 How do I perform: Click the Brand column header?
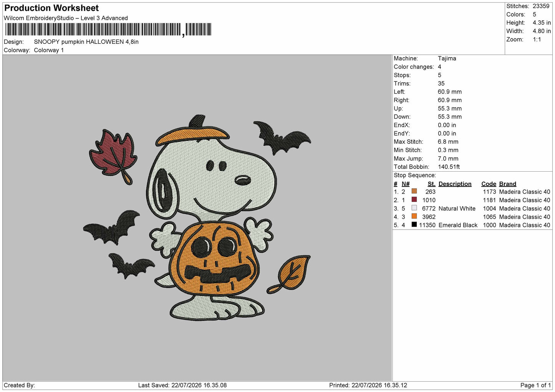tap(507, 184)
